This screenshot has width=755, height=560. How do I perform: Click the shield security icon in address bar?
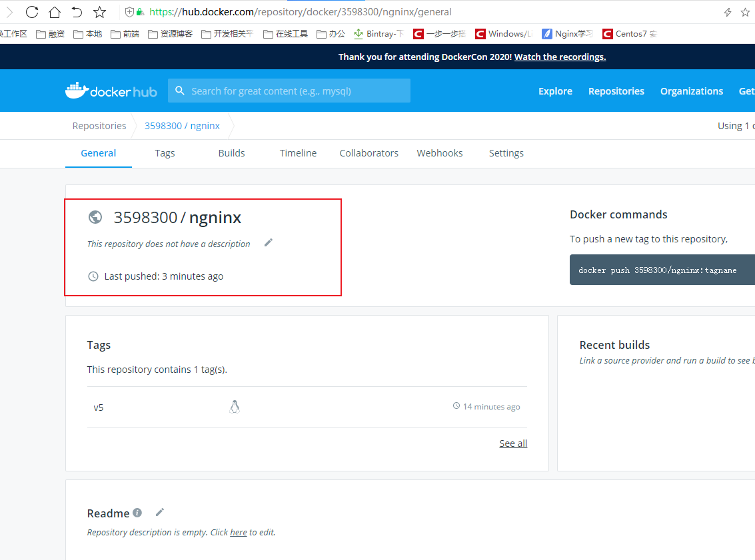click(x=129, y=12)
